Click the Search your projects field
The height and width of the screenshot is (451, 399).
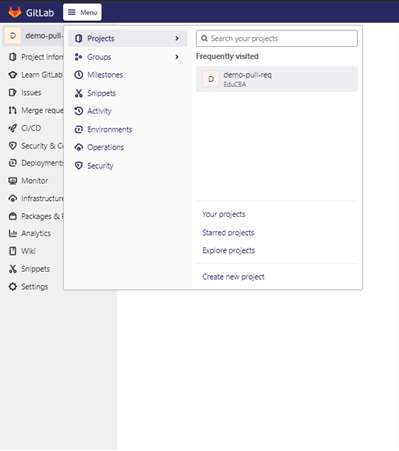pos(277,39)
